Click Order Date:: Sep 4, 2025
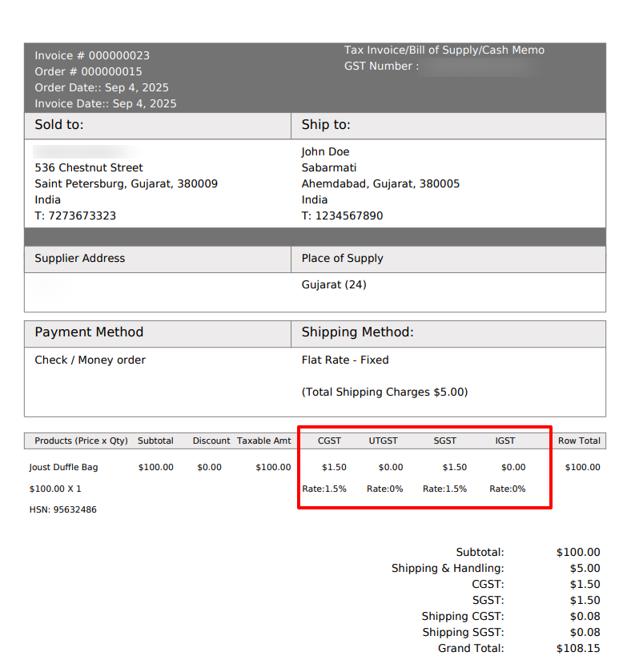 102,88
